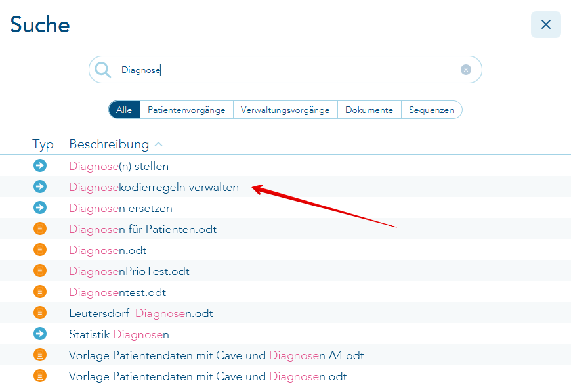This screenshot has width=571, height=392.
Task: Keep the Alle filter selected
Action: [x=124, y=110]
